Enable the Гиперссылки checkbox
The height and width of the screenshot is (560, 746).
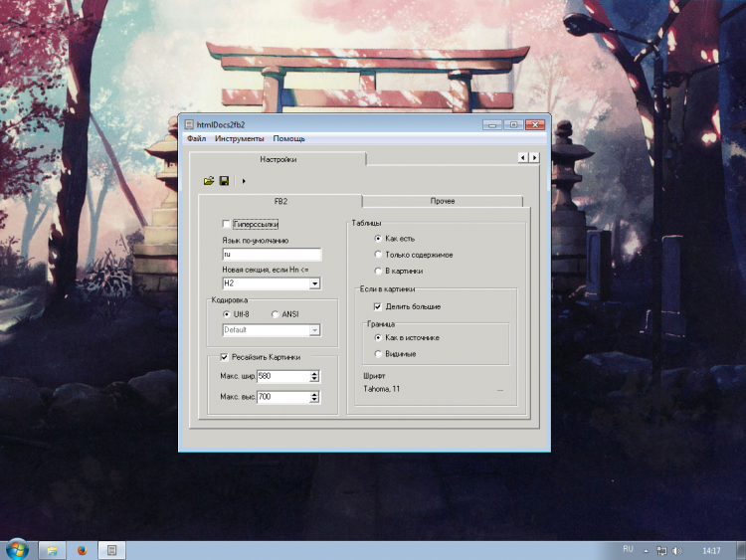[x=227, y=225]
